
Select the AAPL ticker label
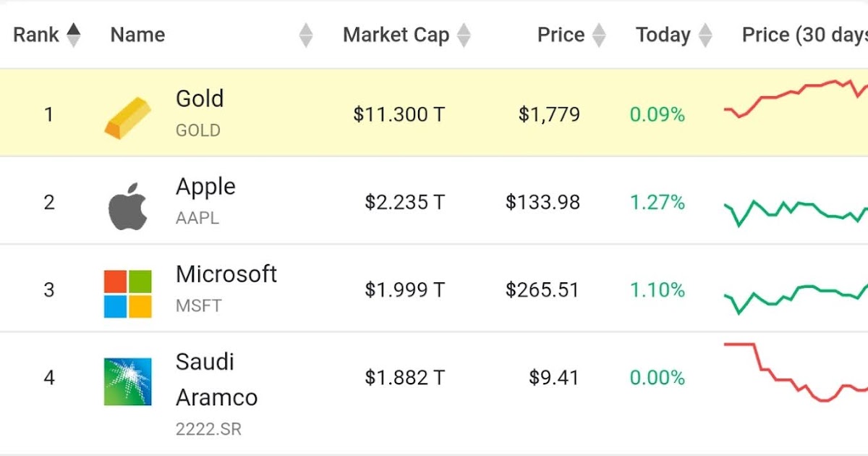click(x=198, y=217)
